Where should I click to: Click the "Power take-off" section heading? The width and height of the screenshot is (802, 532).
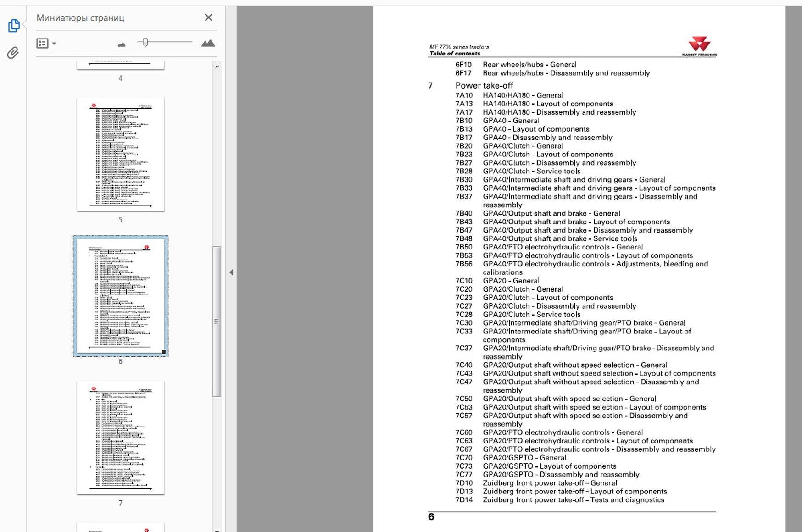click(x=484, y=85)
